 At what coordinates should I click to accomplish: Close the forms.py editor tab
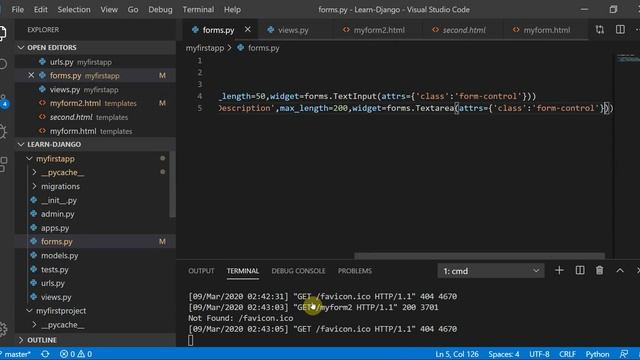247,29
